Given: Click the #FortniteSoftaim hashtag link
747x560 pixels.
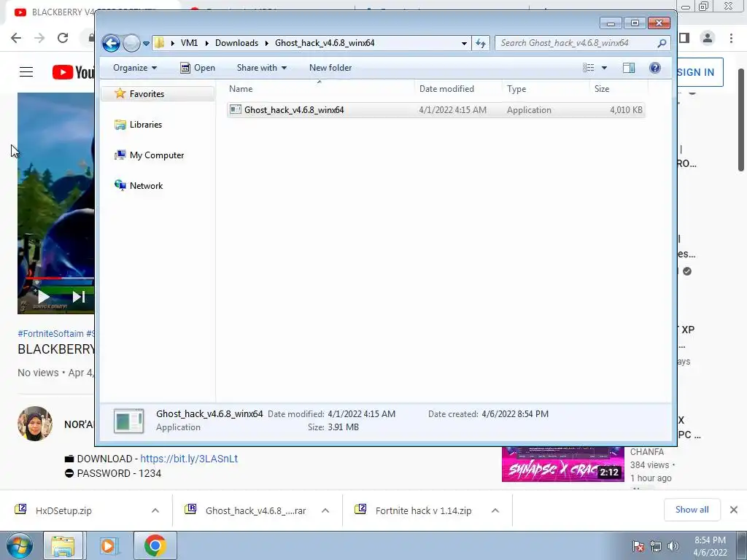Looking at the screenshot, I should pyautogui.click(x=50, y=334).
